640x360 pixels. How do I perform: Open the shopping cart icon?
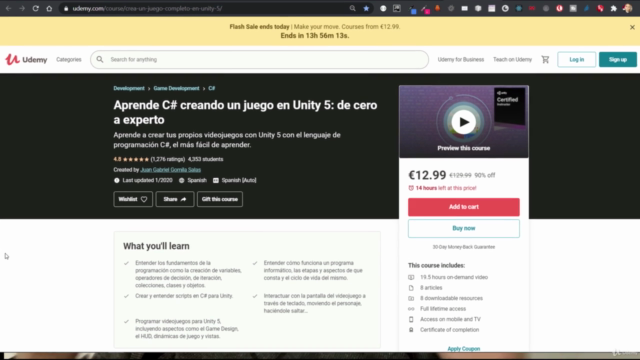pyautogui.click(x=545, y=60)
